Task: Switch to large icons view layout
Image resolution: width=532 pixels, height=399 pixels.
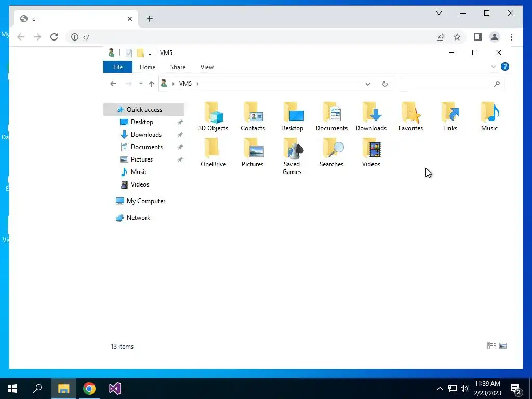Action: [503, 345]
